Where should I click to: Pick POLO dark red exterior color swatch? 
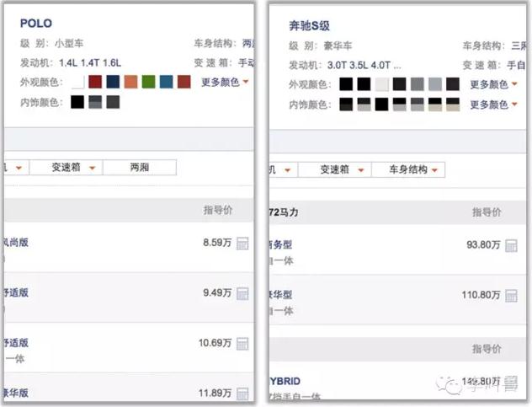[95, 82]
